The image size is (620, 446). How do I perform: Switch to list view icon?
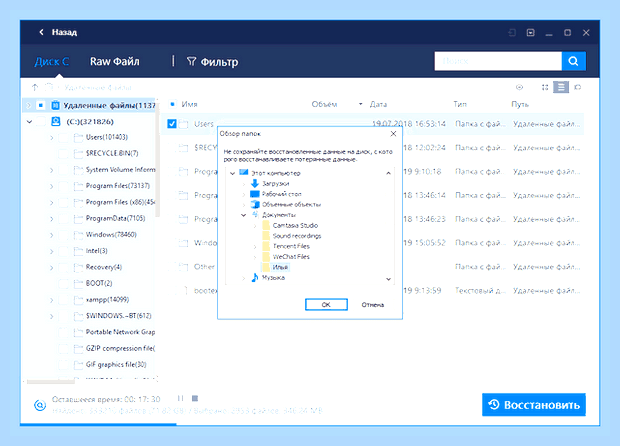coord(561,87)
